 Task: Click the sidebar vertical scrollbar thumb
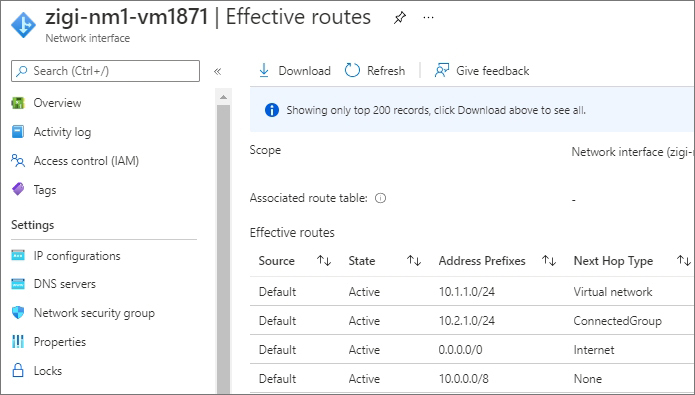[223, 248]
